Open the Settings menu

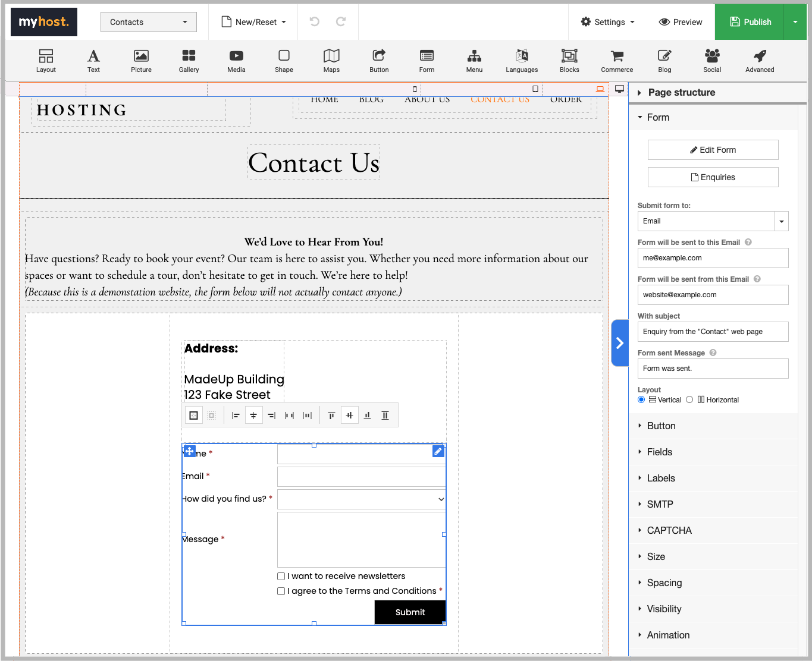click(x=608, y=22)
